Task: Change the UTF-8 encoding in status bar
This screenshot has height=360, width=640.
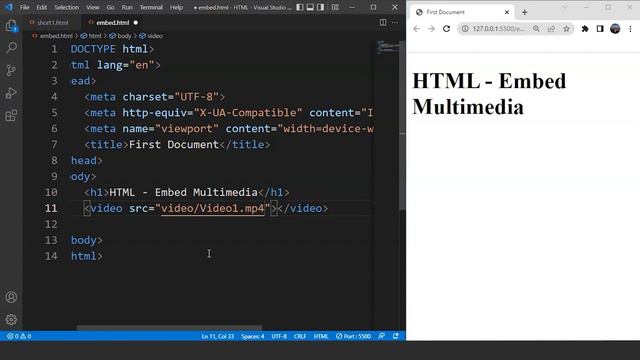Action: click(x=279, y=336)
